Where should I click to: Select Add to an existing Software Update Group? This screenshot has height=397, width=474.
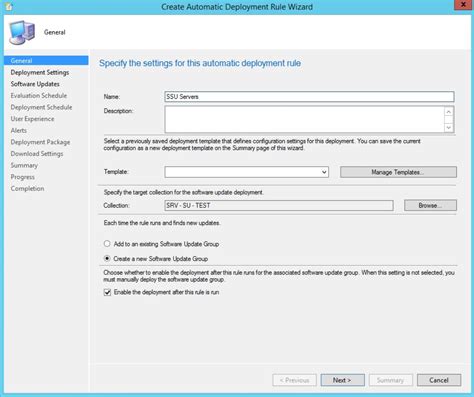(107, 244)
